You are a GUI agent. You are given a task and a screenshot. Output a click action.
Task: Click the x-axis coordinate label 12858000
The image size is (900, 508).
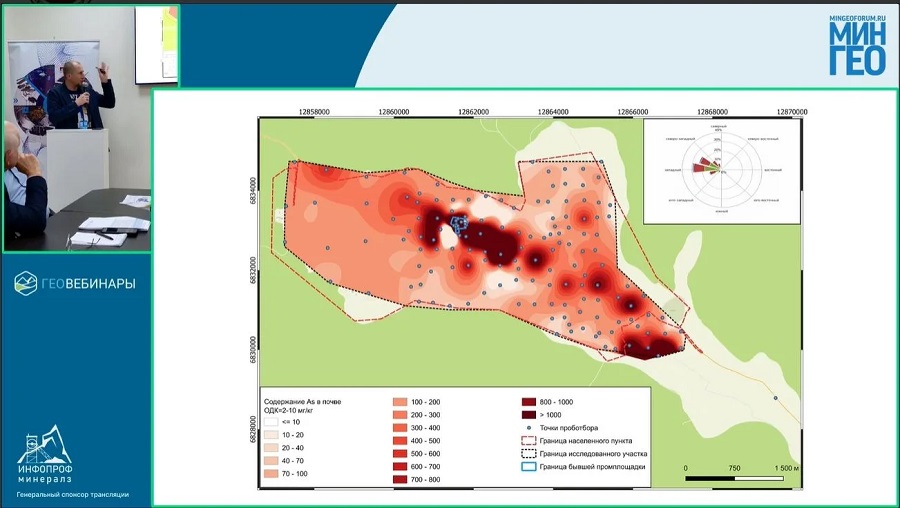click(314, 112)
